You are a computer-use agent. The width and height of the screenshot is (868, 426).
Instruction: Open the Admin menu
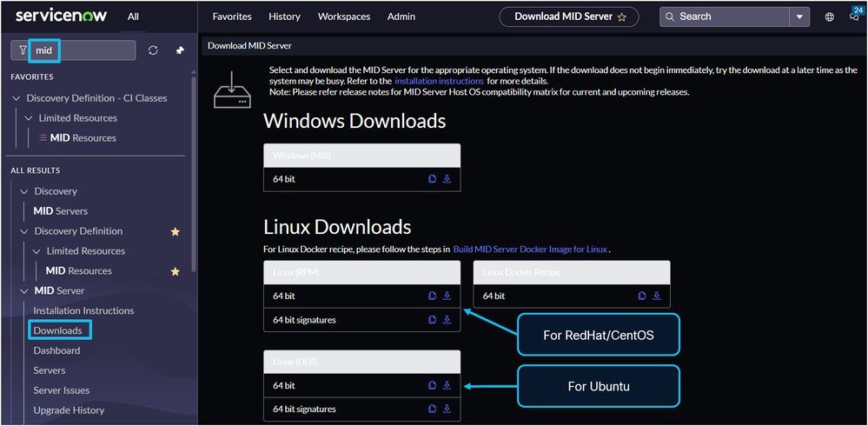pyautogui.click(x=401, y=17)
